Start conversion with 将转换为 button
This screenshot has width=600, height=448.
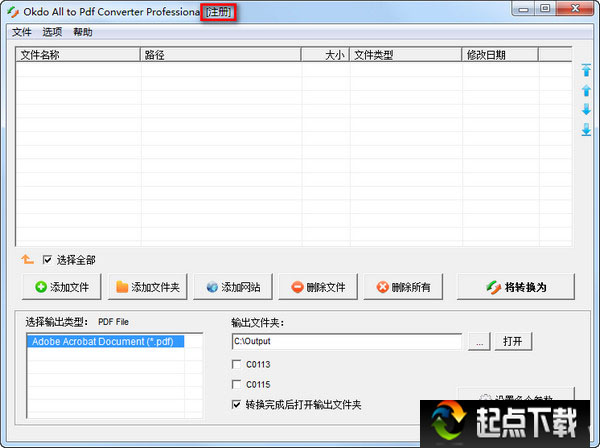pos(516,287)
